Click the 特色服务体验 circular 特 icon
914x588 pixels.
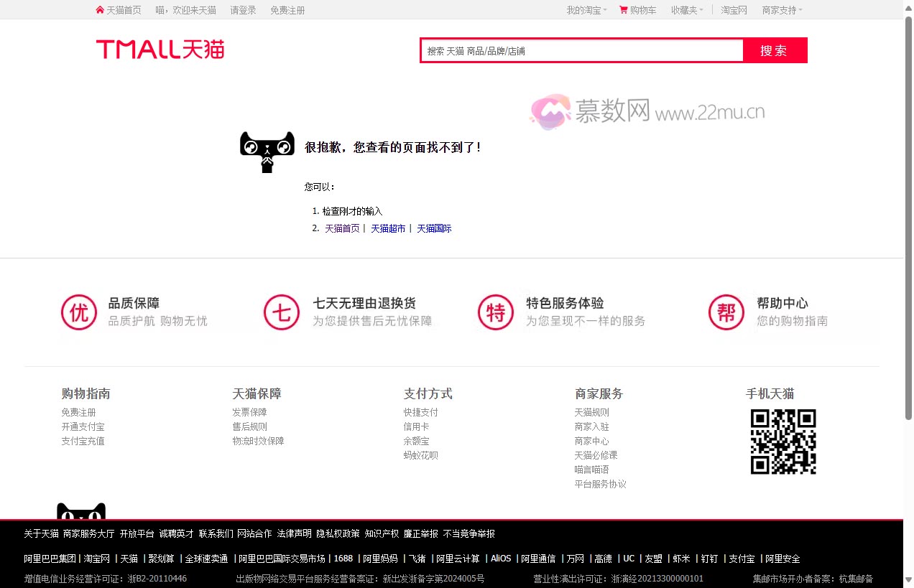[x=496, y=312]
